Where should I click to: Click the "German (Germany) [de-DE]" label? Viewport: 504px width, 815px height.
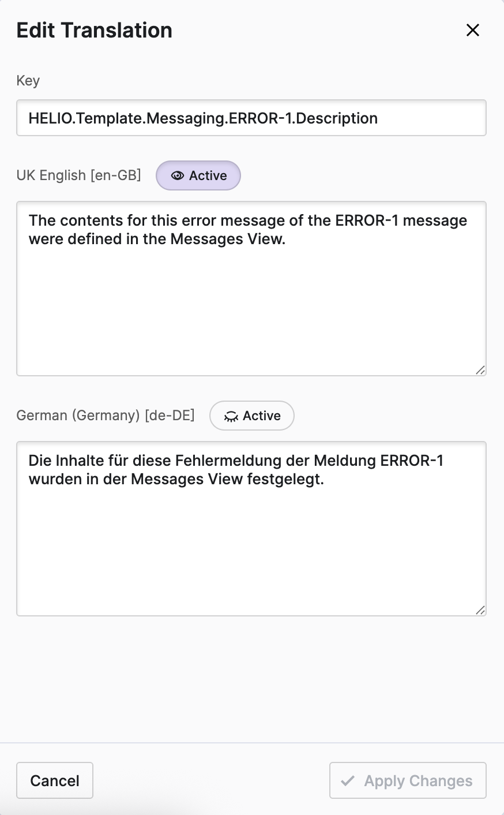click(x=106, y=416)
